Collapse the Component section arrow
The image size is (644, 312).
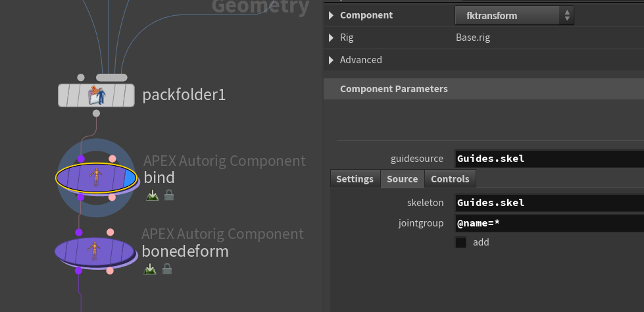click(331, 15)
